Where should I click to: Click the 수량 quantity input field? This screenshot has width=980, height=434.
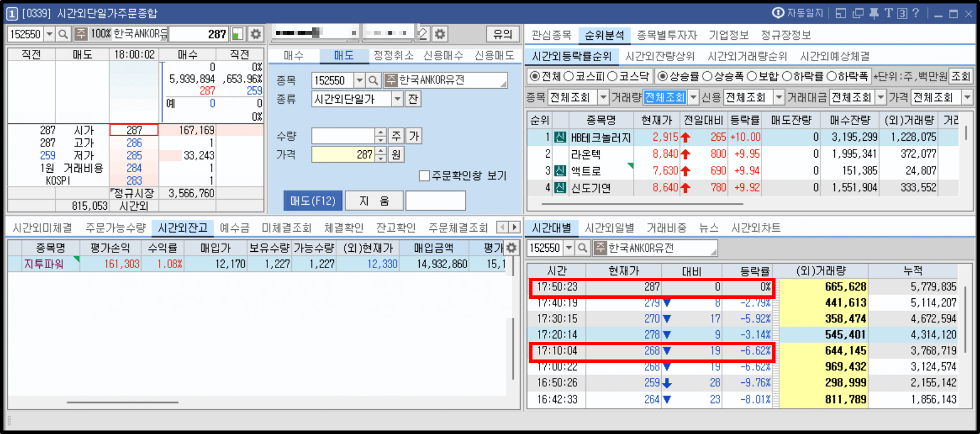343,136
